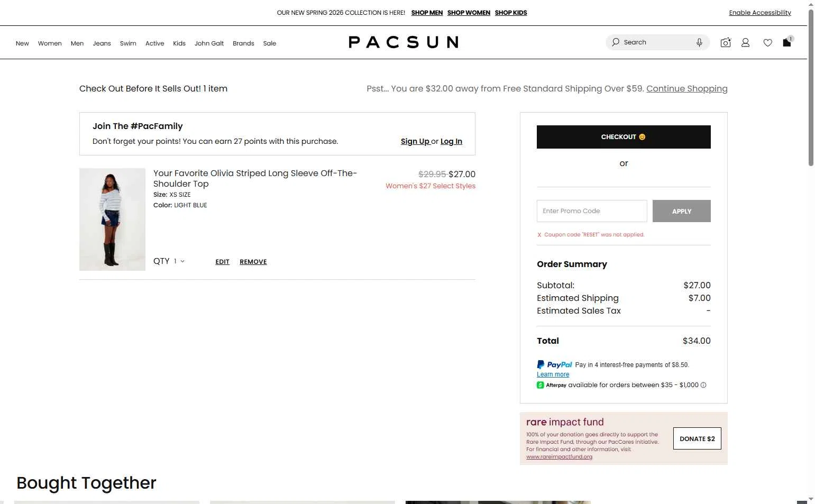Open the camera visual search icon
Viewport: 815px width, 504px height.
(x=726, y=42)
